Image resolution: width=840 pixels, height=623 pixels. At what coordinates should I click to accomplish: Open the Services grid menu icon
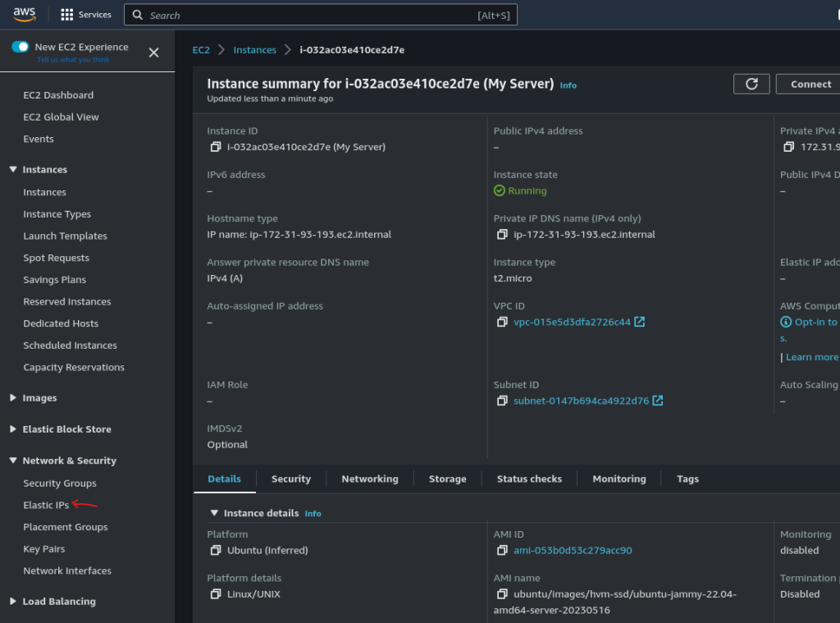click(67, 15)
